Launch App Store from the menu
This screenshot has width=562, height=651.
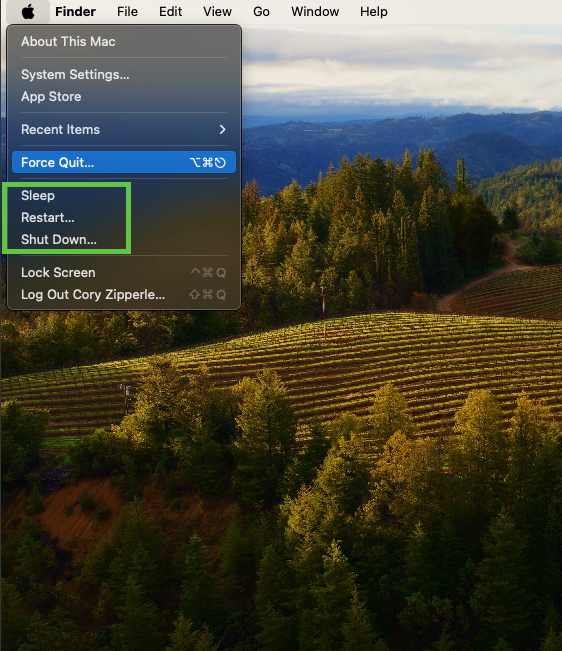tap(124, 97)
